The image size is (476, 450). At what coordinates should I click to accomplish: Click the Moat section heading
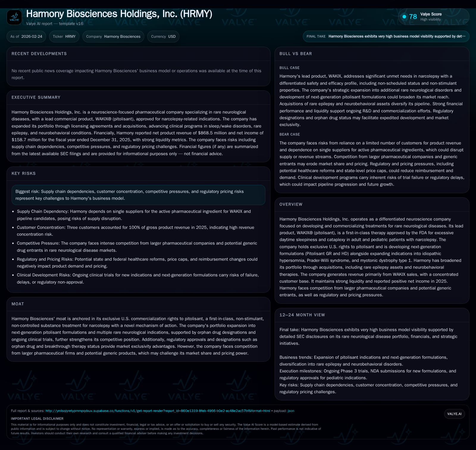click(18, 304)
